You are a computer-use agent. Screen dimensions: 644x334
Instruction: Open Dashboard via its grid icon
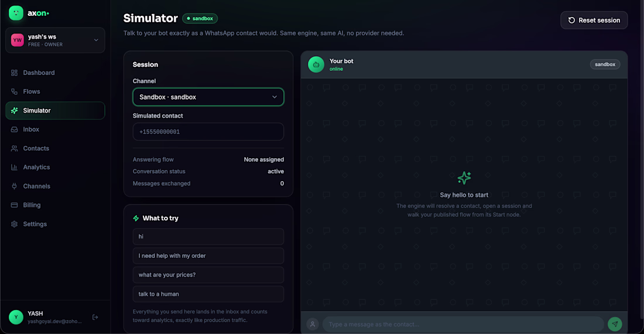(x=15, y=73)
